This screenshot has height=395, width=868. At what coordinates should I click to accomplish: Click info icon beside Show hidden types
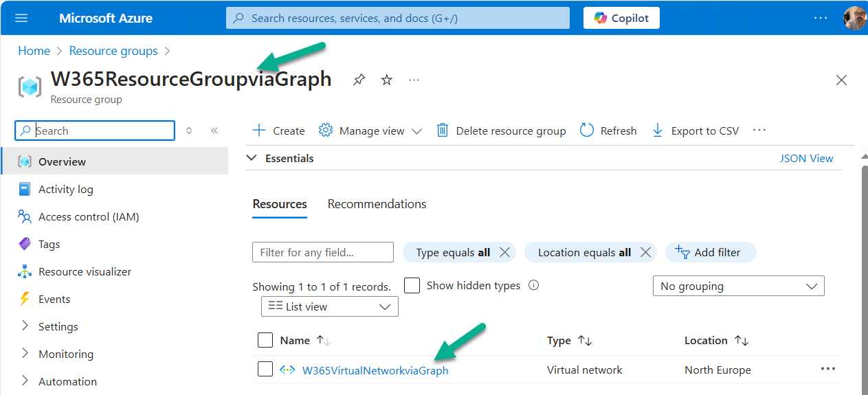pos(533,285)
